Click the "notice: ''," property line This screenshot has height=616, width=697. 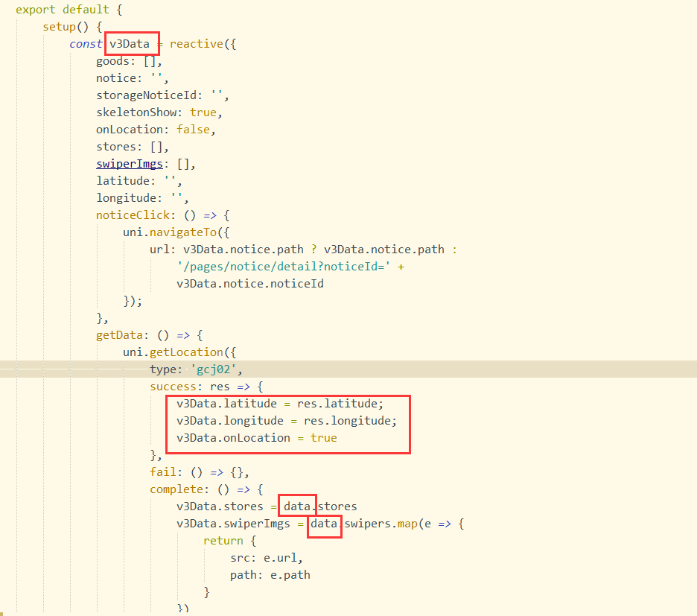(133, 78)
